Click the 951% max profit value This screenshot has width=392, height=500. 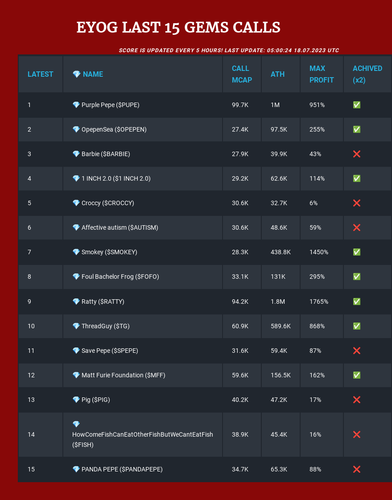pos(317,105)
